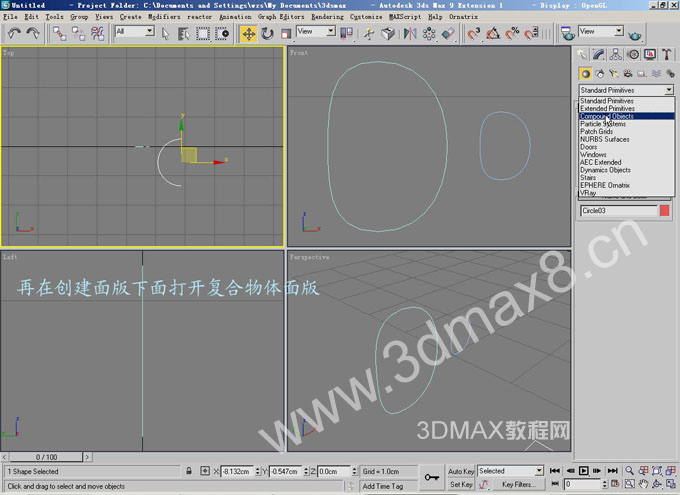Image resolution: width=680 pixels, height=495 pixels.
Task: Open the Hierarchy command panel tab
Action: [x=615, y=55]
